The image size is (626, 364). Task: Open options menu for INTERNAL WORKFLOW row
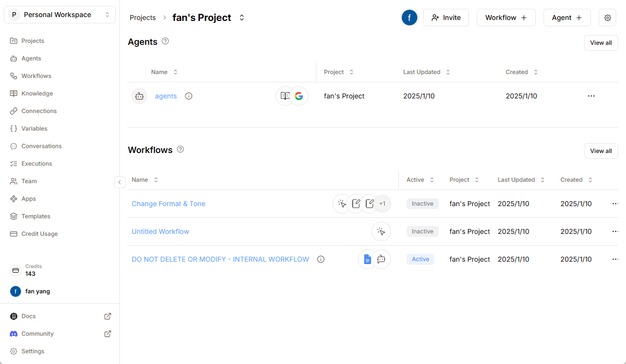pos(615,259)
